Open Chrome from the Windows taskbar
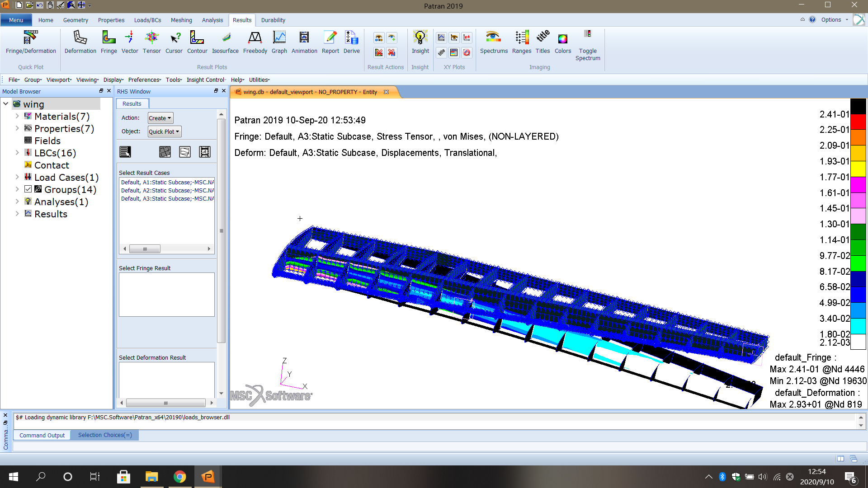 (x=179, y=477)
